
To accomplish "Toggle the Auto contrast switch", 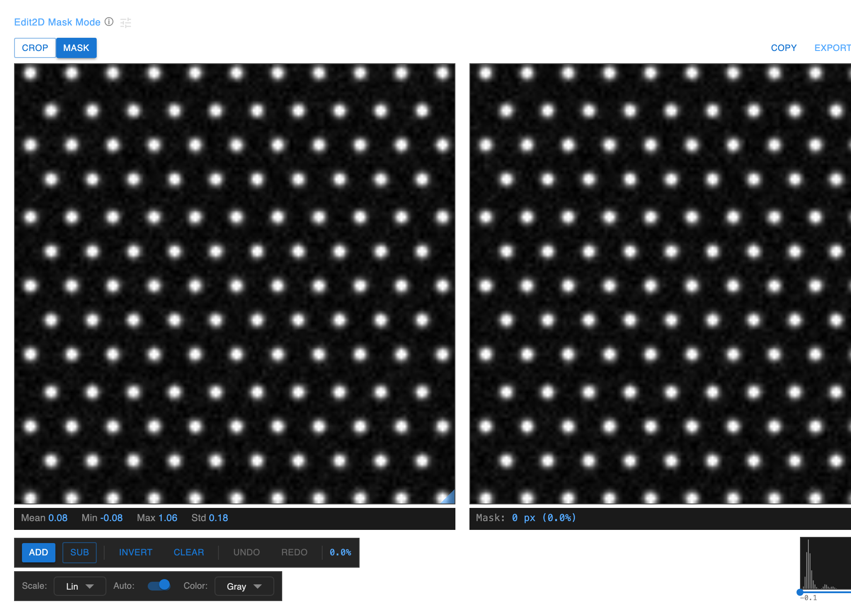I will click(159, 586).
